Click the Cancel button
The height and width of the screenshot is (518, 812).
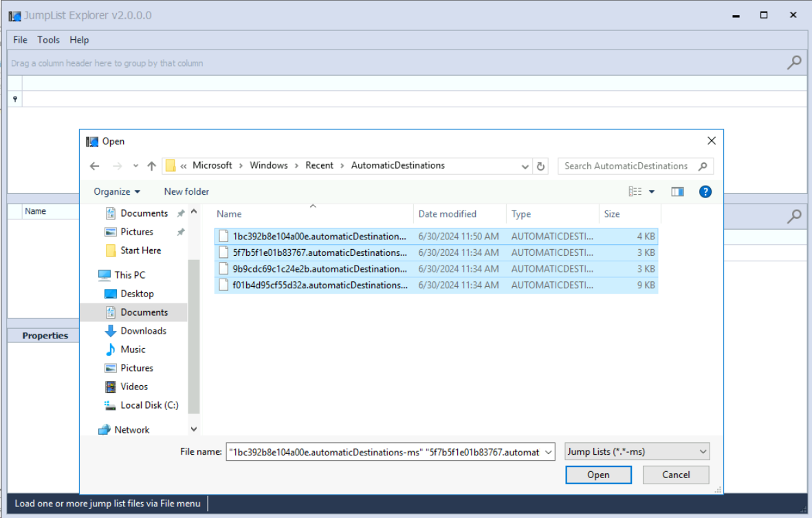(x=675, y=475)
